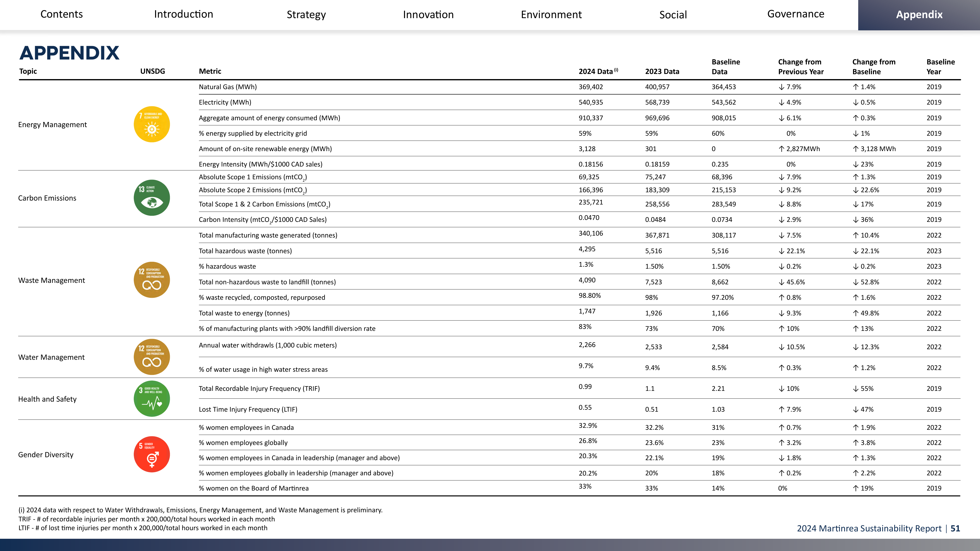
Task: Click the SDG 3 Good Health icon
Action: click(152, 398)
